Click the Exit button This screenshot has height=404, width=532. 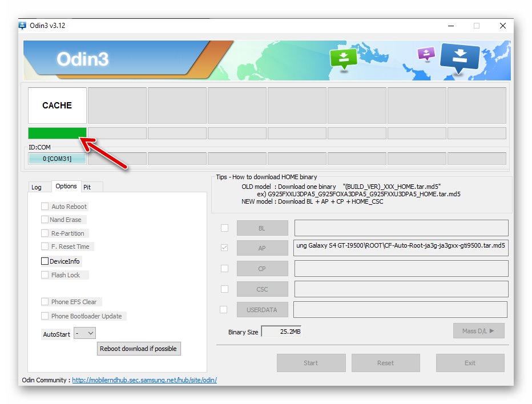point(470,363)
